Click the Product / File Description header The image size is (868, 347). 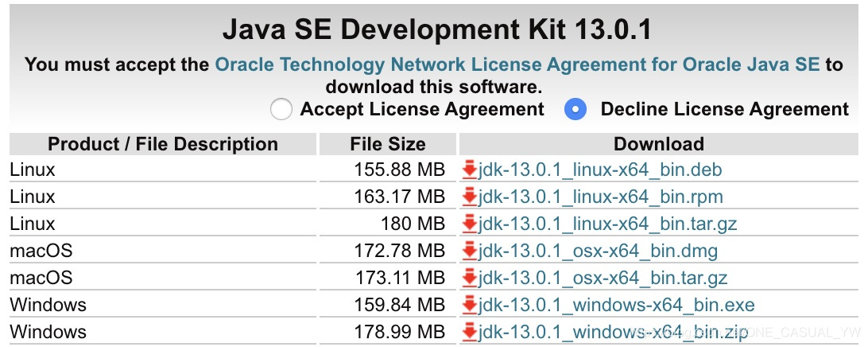[x=163, y=144]
